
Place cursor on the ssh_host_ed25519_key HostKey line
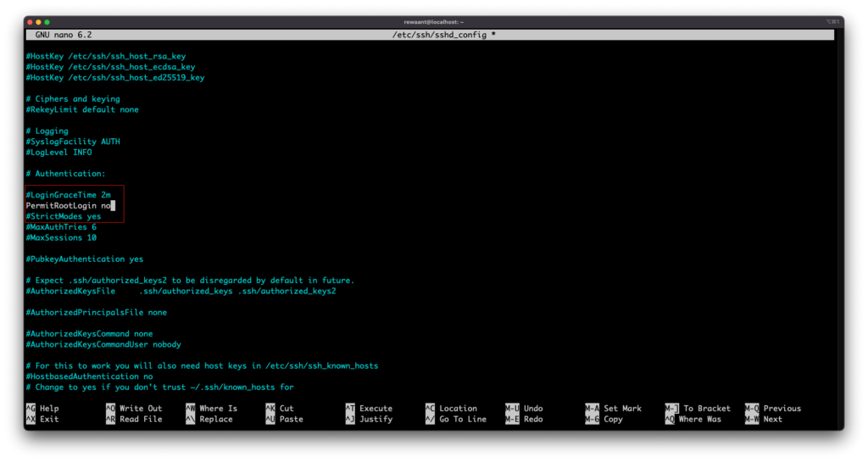115,77
